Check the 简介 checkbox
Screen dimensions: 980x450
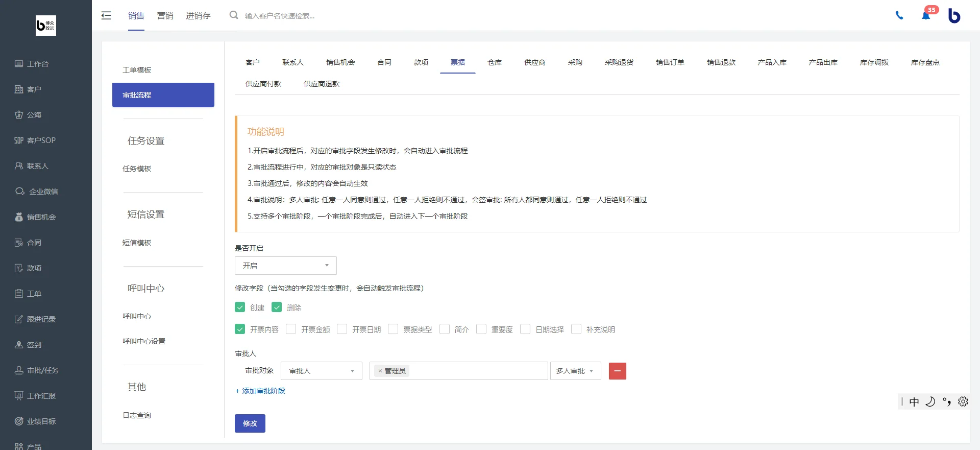[445, 329]
